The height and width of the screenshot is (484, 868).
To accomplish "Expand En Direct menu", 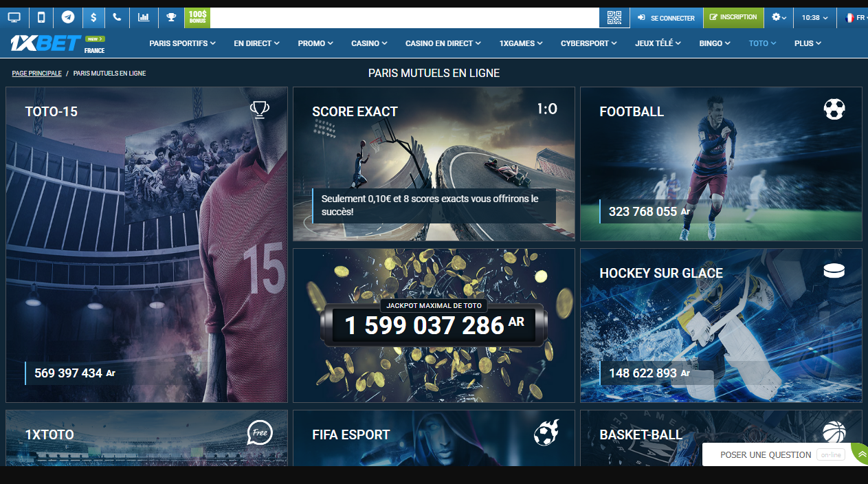I will tap(256, 43).
